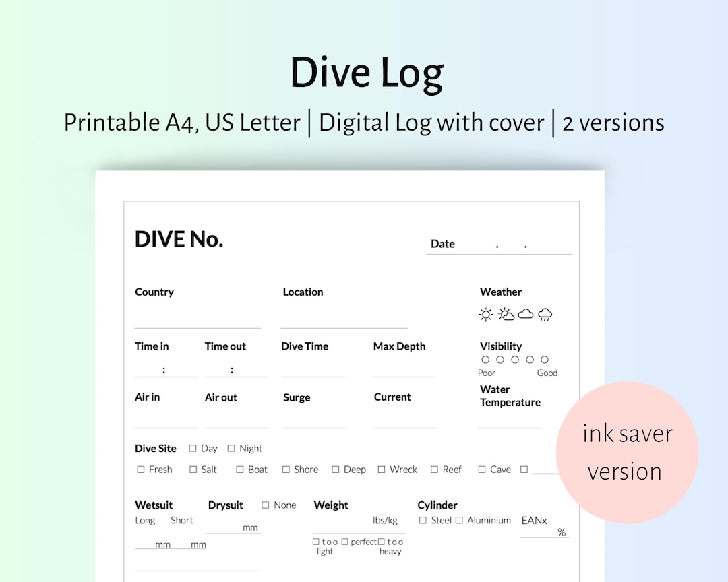
Task: Select the partly cloudy weather icon
Action: [505, 314]
